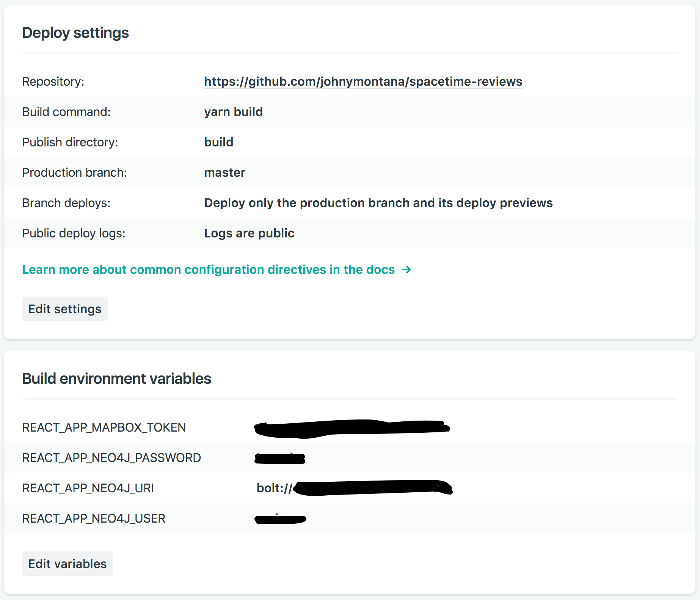The height and width of the screenshot is (600, 700).
Task: Click the redacted Mapbox token value
Action: click(352, 428)
